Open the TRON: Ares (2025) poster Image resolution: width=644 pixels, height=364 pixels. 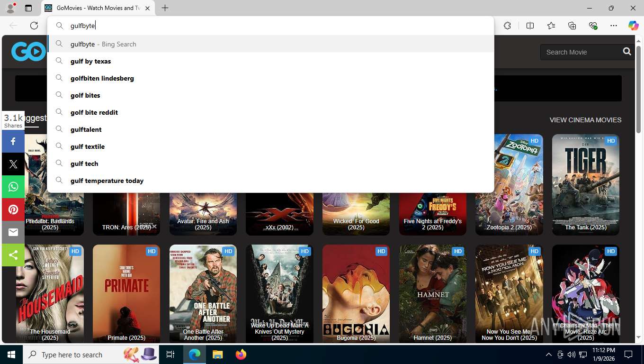pos(126,214)
